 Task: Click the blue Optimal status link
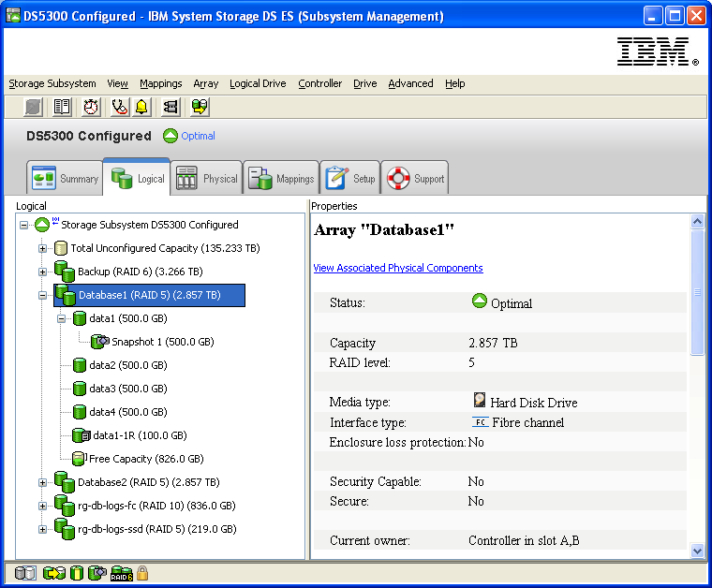click(x=198, y=136)
